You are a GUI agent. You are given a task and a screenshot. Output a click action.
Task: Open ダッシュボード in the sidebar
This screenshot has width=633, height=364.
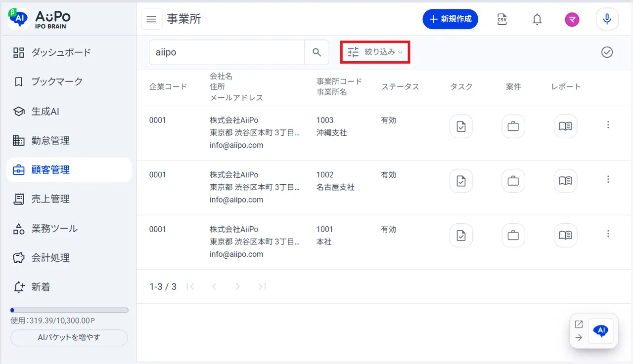(x=69, y=52)
